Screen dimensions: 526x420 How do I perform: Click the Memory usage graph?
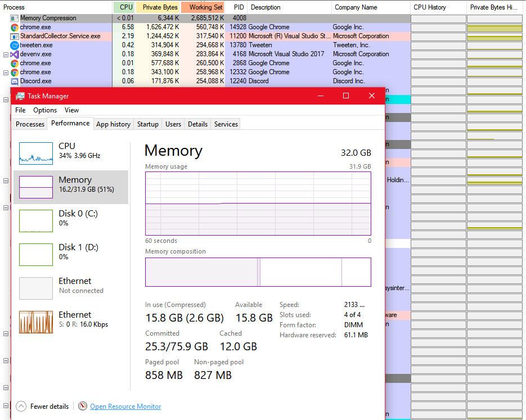(x=258, y=204)
